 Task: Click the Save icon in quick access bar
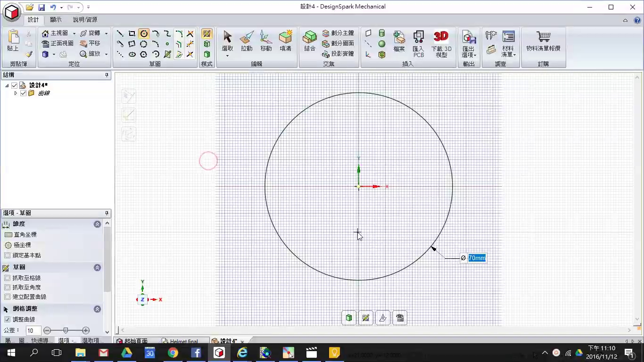(41, 8)
